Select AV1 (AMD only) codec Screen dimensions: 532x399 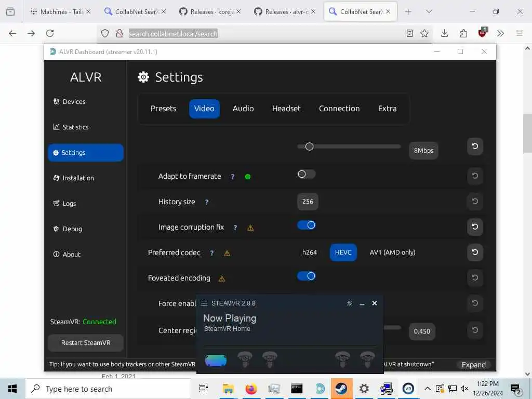coord(393,252)
